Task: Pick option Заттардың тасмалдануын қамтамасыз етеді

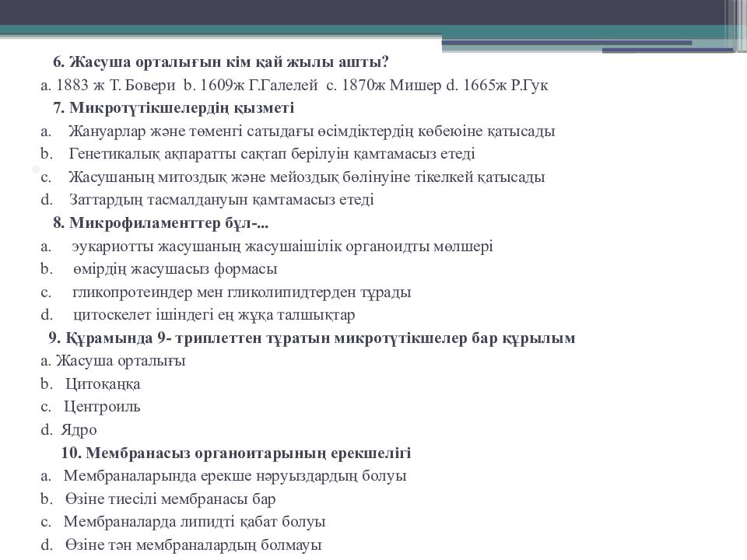Action: point(207,200)
